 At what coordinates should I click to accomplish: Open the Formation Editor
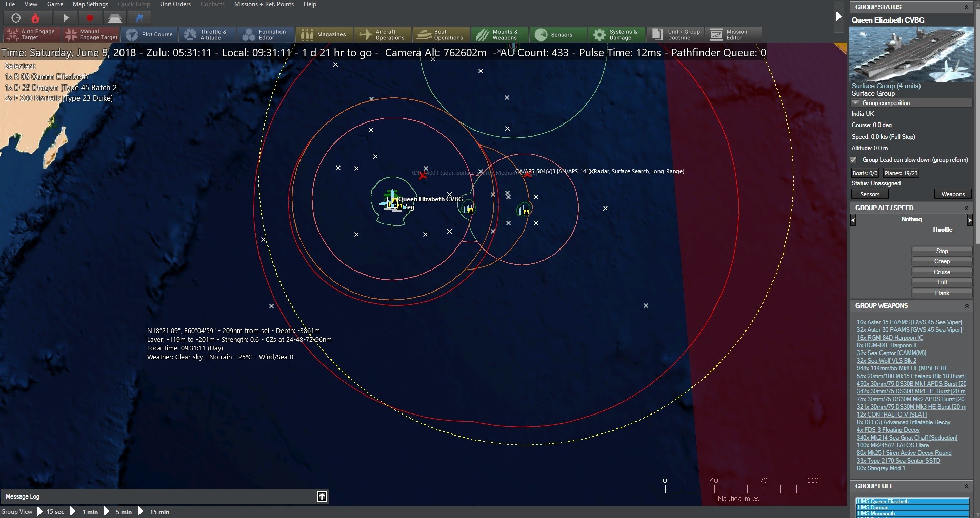coord(266,34)
